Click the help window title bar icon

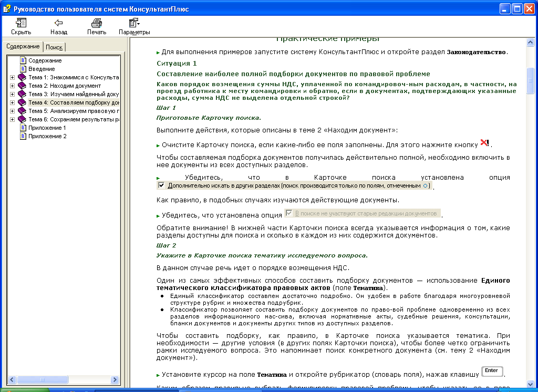click(x=6, y=8)
